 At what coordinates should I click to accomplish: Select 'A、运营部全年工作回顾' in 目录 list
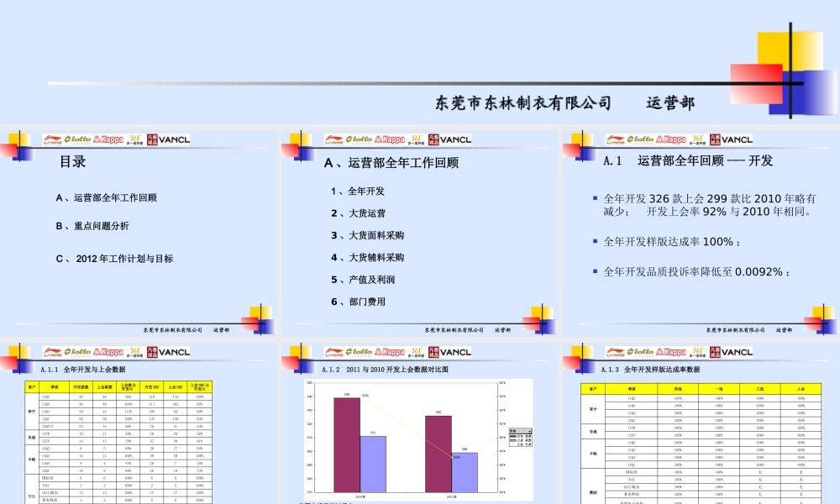coord(106,197)
